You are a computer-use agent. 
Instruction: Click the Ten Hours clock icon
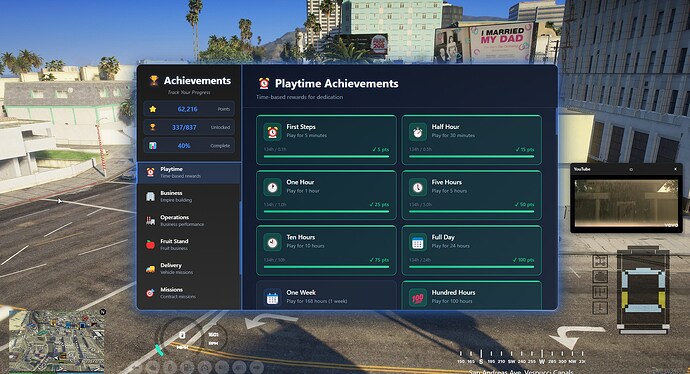click(x=272, y=242)
